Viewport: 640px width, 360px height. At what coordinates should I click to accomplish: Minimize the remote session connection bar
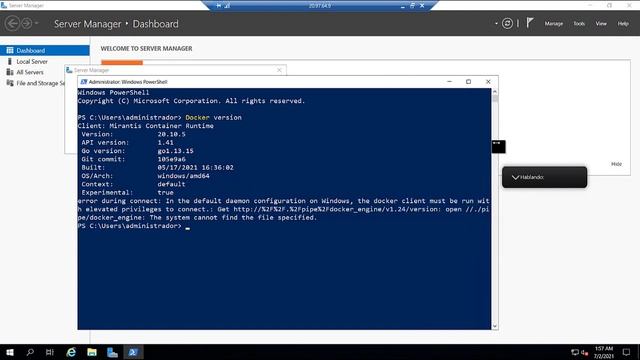[x=403, y=6]
